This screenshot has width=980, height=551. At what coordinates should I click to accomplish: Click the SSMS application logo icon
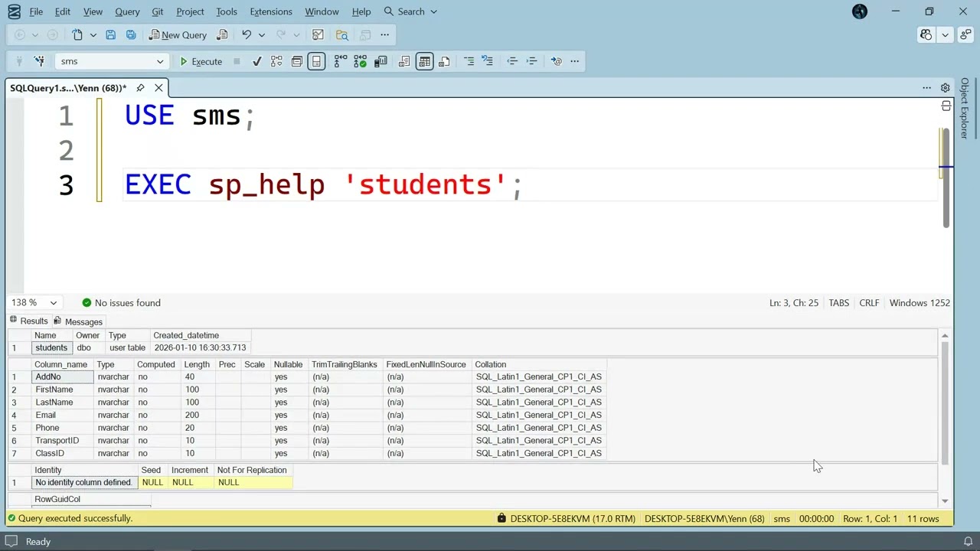pos(14,11)
